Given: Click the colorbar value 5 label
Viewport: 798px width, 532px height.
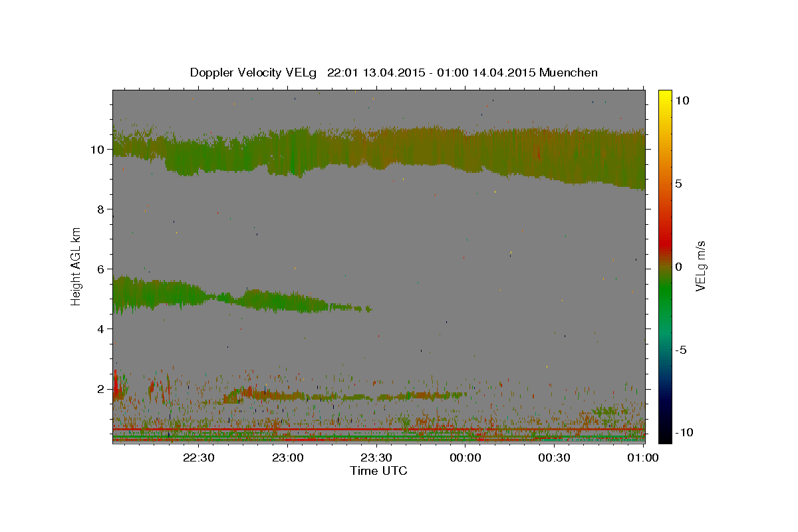Looking at the screenshot, I should tap(679, 184).
